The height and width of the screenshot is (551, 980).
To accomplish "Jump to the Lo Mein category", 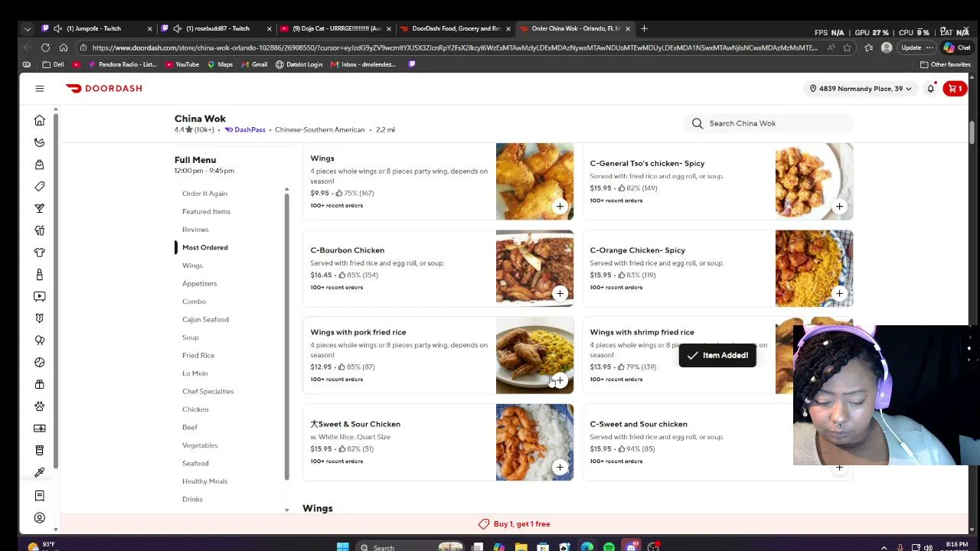I will point(195,373).
